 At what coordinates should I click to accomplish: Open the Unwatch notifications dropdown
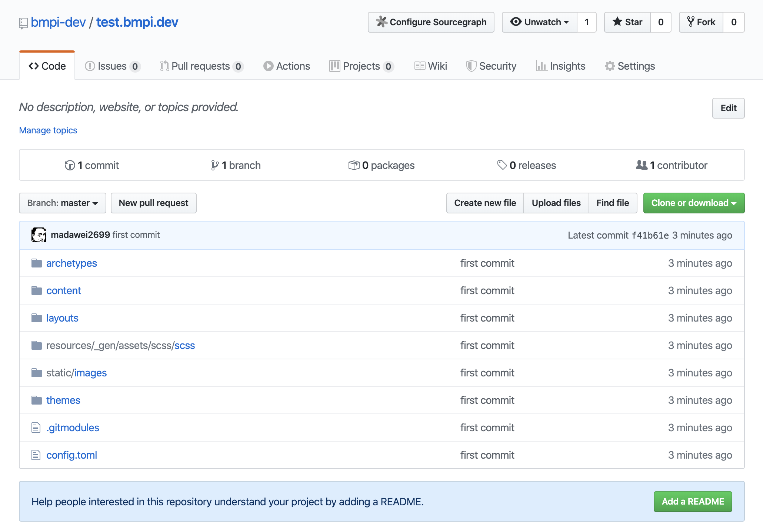(540, 22)
